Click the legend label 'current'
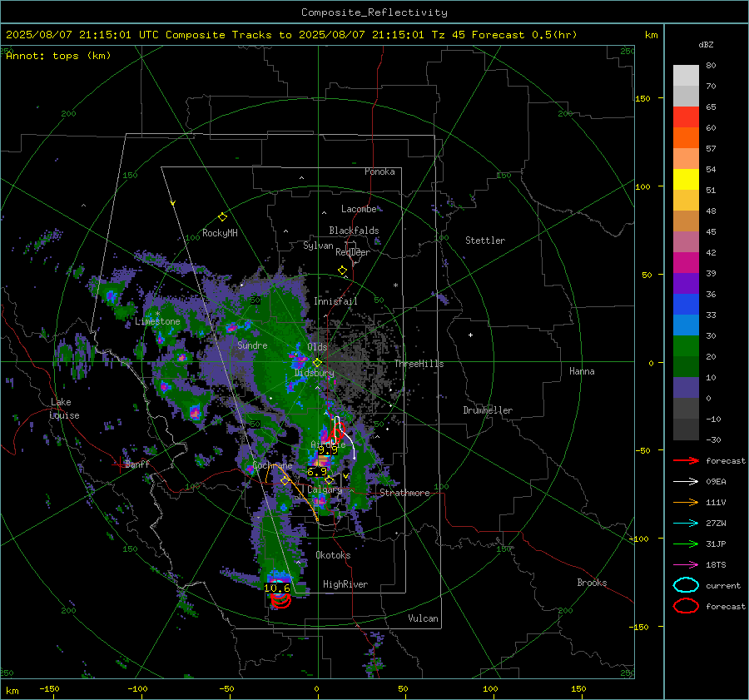Image resolution: width=749 pixels, height=700 pixels. click(x=723, y=586)
